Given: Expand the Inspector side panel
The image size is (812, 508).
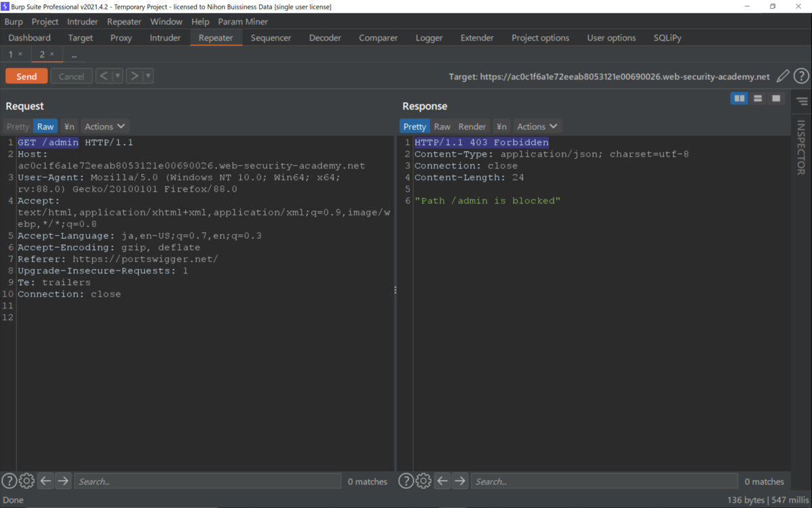Looking at the screenshot, I should coord(801,148).
